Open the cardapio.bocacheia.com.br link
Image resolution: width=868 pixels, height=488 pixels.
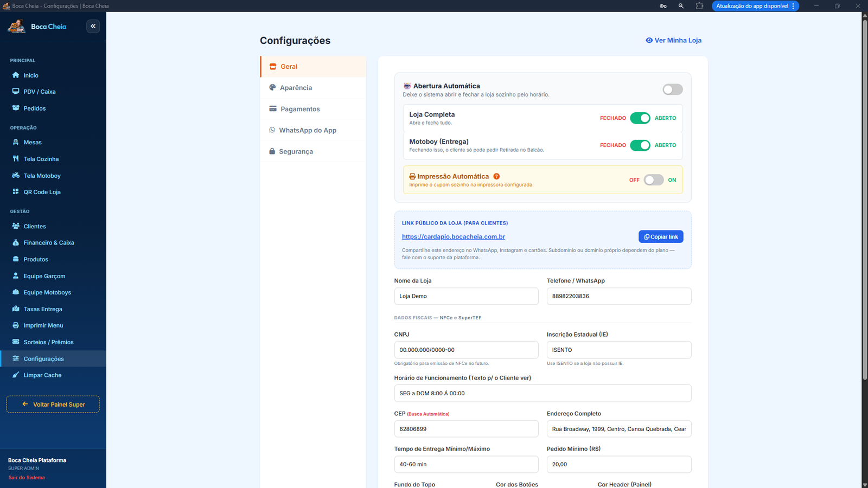(454, 237)
